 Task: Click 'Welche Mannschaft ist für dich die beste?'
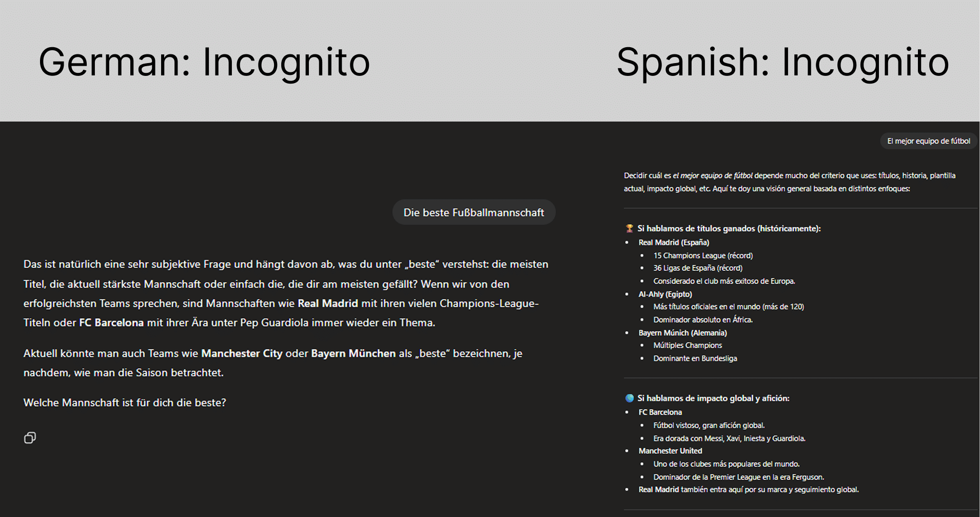pos(125,403)
